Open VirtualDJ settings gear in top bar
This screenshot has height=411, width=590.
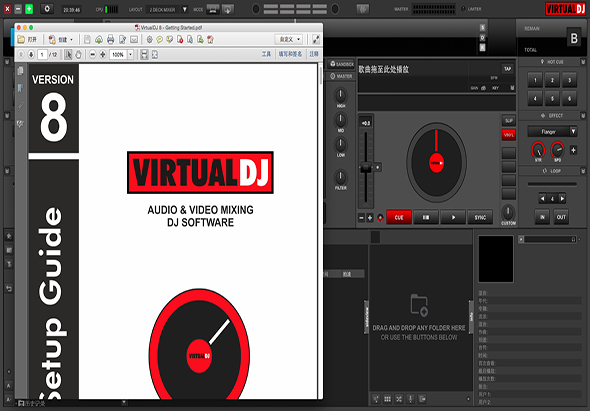(x=47, y=9)
